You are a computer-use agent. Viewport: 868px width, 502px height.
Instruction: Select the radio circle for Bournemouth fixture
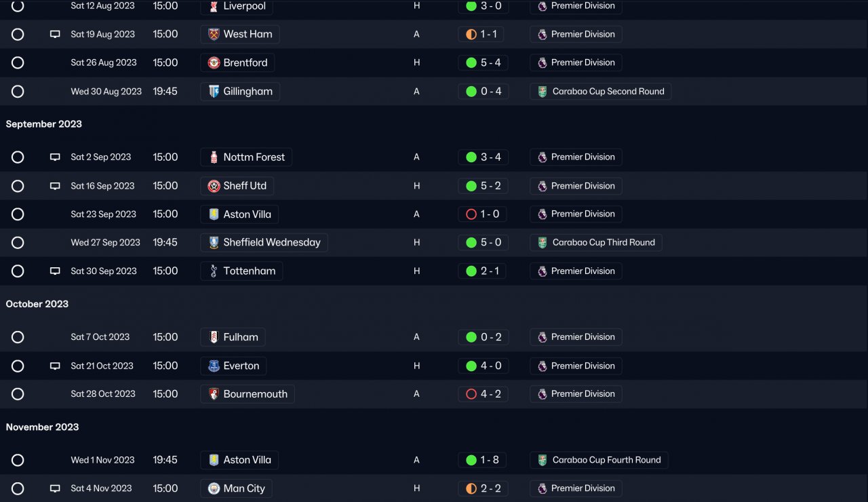point(18,394)
